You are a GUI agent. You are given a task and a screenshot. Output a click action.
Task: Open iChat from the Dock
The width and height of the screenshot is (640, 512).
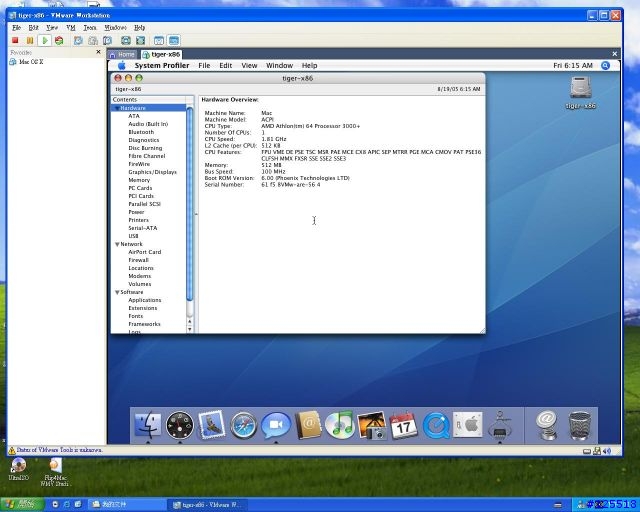(x=276, y=425)
